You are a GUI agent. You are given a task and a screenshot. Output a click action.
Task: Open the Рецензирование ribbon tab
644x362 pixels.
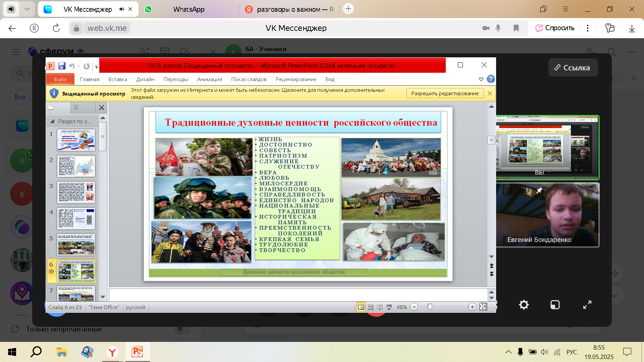pos(296,79)
